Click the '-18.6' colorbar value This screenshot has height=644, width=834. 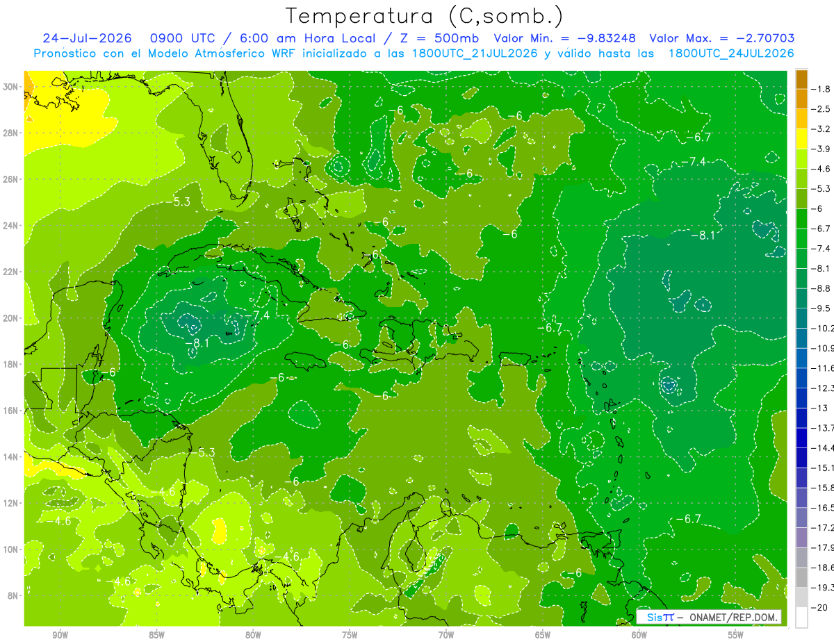click(x=822, y=568)
